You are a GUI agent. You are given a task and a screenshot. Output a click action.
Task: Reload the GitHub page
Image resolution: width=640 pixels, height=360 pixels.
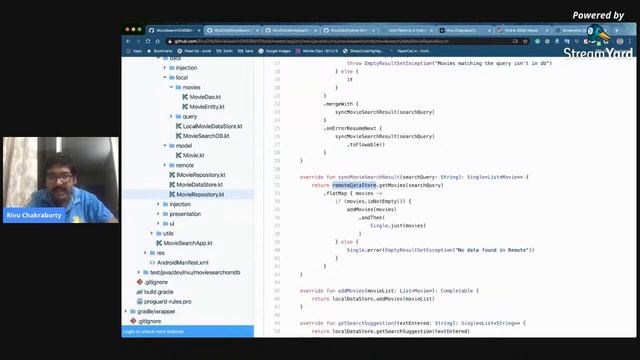pos(148,41)
